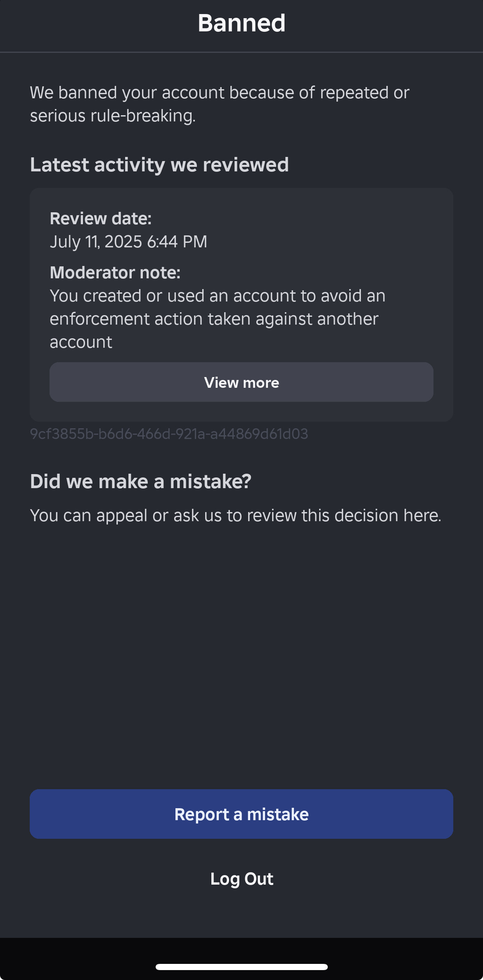
Task: Click the 'Review date:' label
Action: click(x=101, y=218)
